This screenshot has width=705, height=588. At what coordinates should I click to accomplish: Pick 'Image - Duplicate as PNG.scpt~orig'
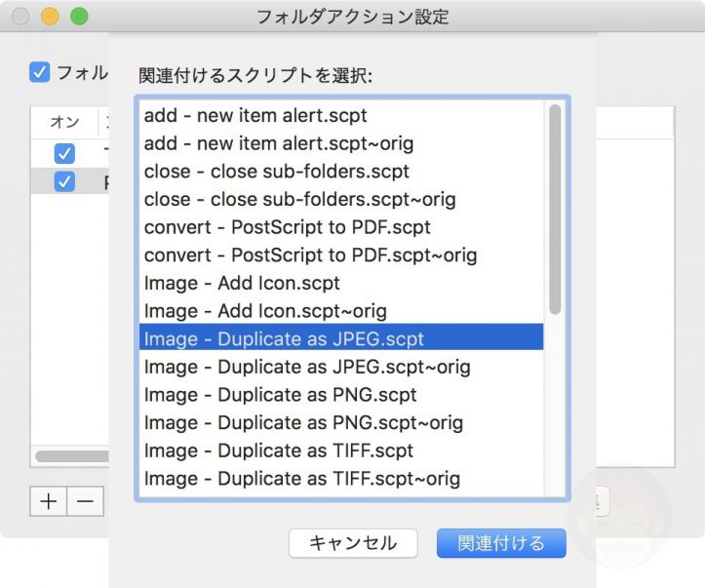341,422
